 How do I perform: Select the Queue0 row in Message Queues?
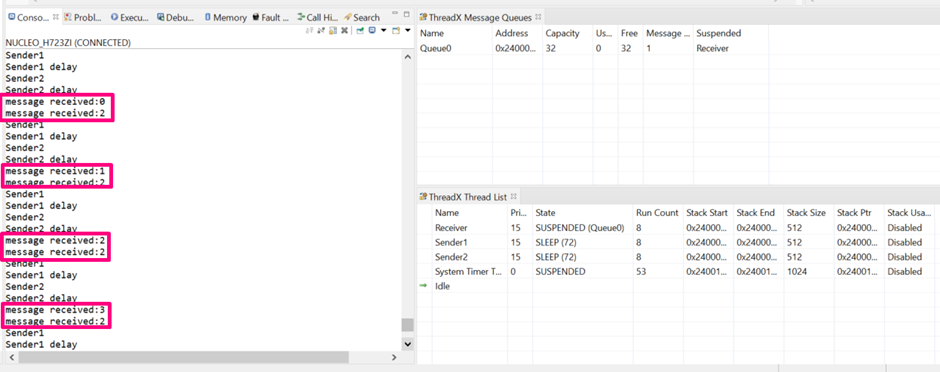[593, 49]
